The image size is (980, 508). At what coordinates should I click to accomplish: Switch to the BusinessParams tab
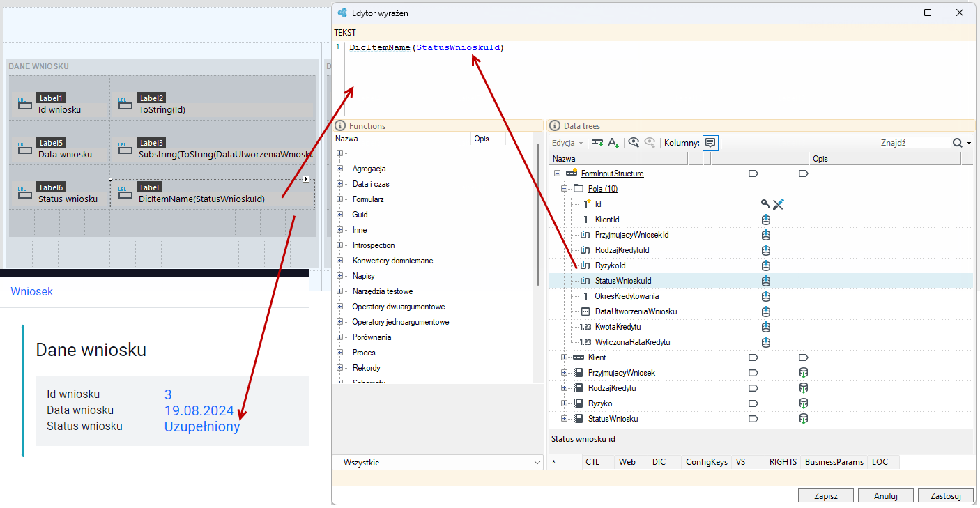pos(834,462)
